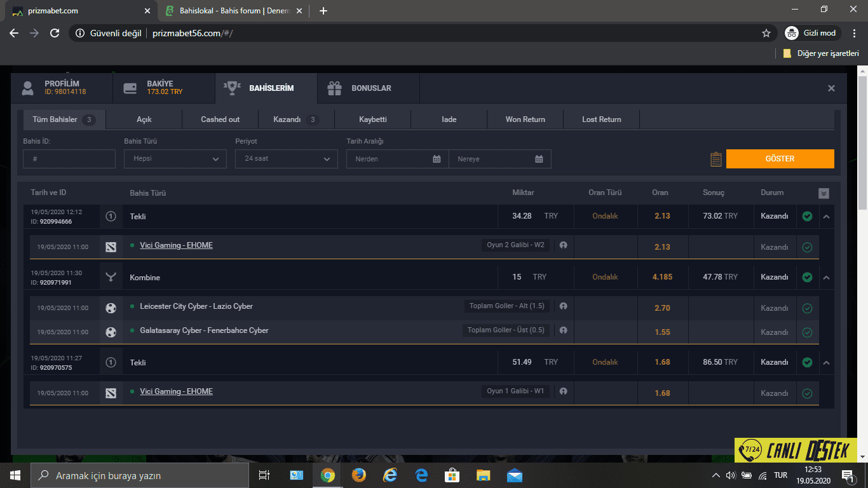Image resolution: width=868 pixels, height=488 pixels.
Task: Click the green won checkmark for bet 920994666
Action: point(807,217)
